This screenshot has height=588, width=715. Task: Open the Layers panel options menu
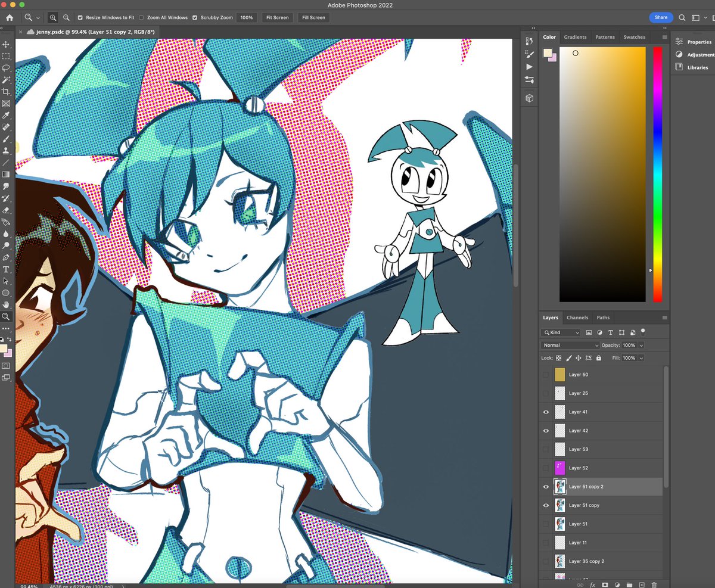(664, 318)
